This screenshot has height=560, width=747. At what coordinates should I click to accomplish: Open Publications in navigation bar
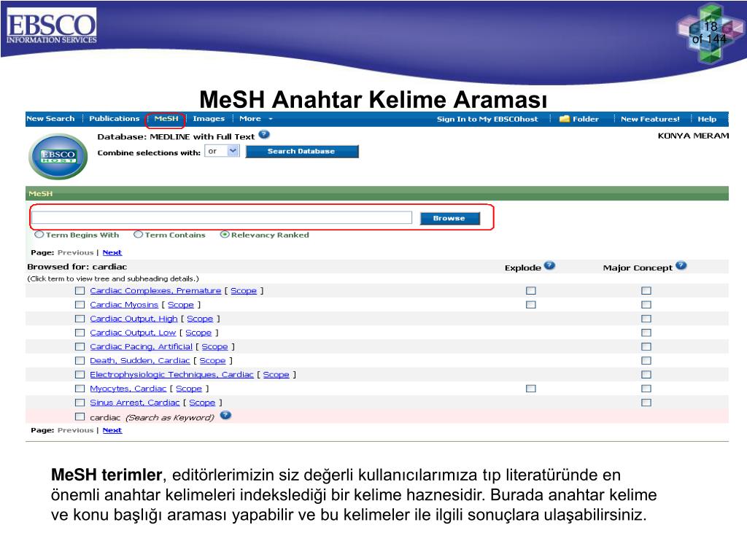point(115,119)
